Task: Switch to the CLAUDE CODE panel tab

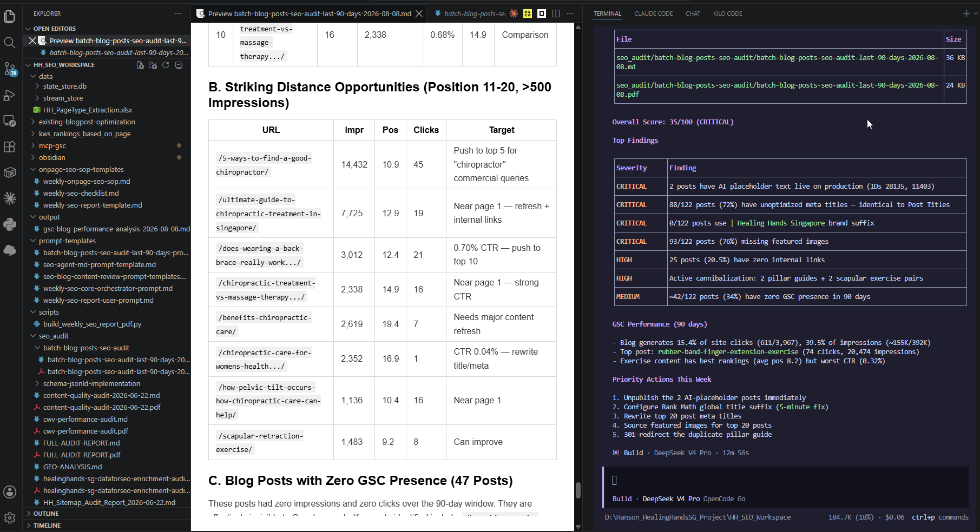Action: [x=654, y=14]
